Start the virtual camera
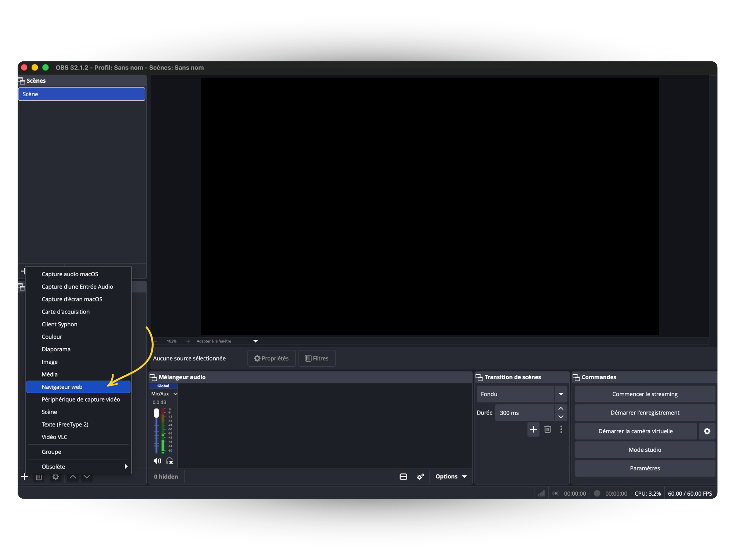The height and width of the screenshot is (560, 735). point(635,431)
